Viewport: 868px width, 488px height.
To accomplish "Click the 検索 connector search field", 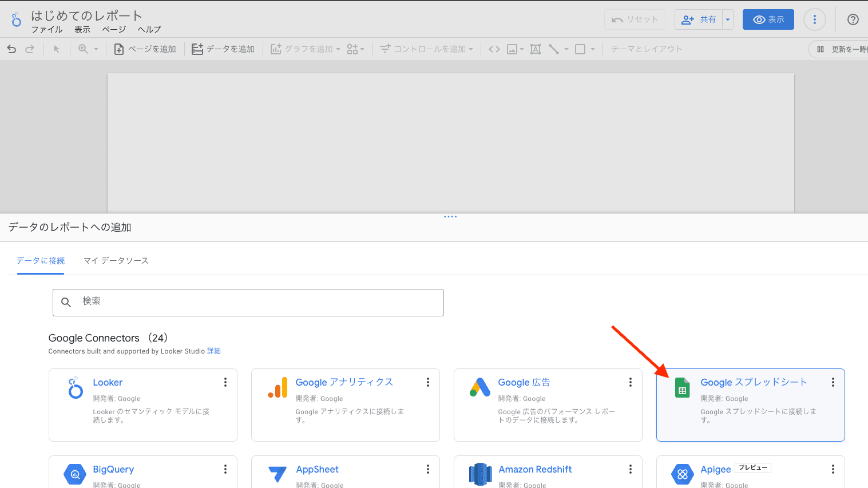I will pos(248,302).
